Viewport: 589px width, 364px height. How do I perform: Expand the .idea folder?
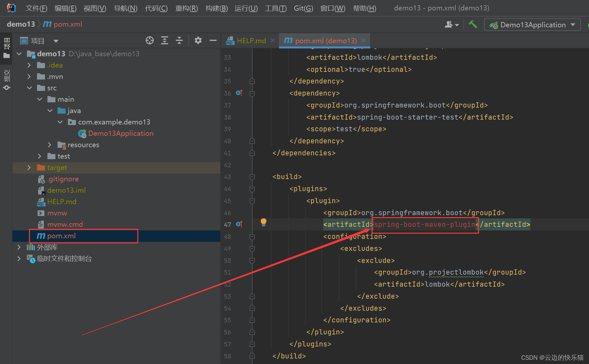29,65
